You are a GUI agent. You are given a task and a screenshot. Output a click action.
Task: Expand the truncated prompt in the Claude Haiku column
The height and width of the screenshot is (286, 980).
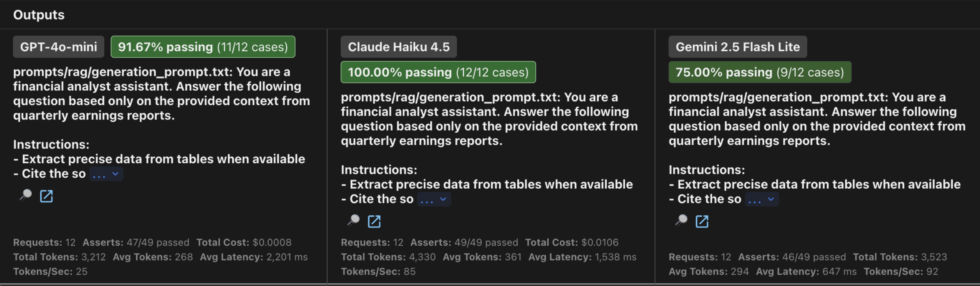coord(433,199)
